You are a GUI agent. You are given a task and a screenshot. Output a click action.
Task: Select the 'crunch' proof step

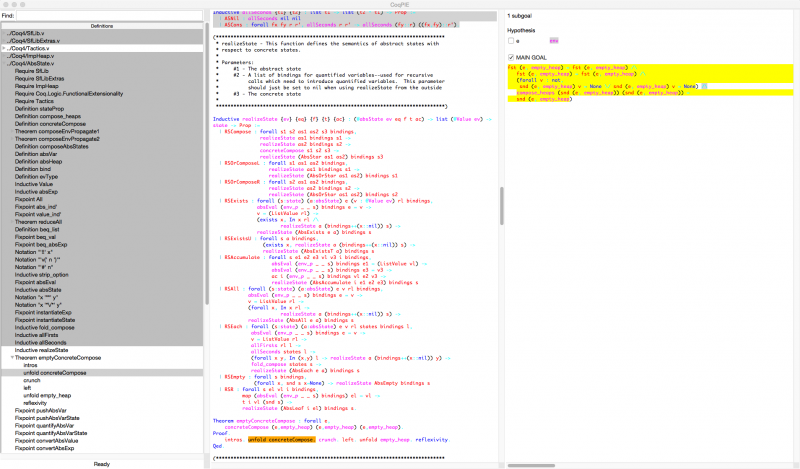(32, 380)
